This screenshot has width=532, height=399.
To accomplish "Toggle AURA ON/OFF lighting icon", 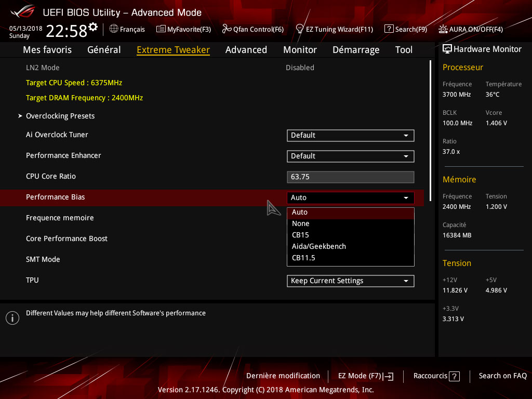I will point(443,29).
